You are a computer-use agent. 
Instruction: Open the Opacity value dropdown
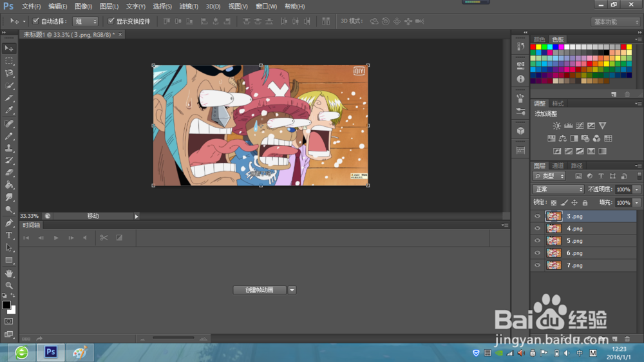point(637,189)
